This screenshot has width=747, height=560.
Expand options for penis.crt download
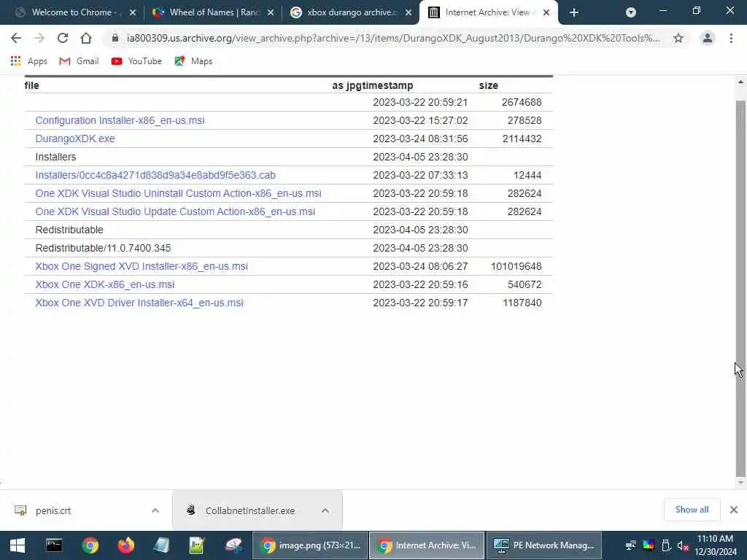click(155, 510)
